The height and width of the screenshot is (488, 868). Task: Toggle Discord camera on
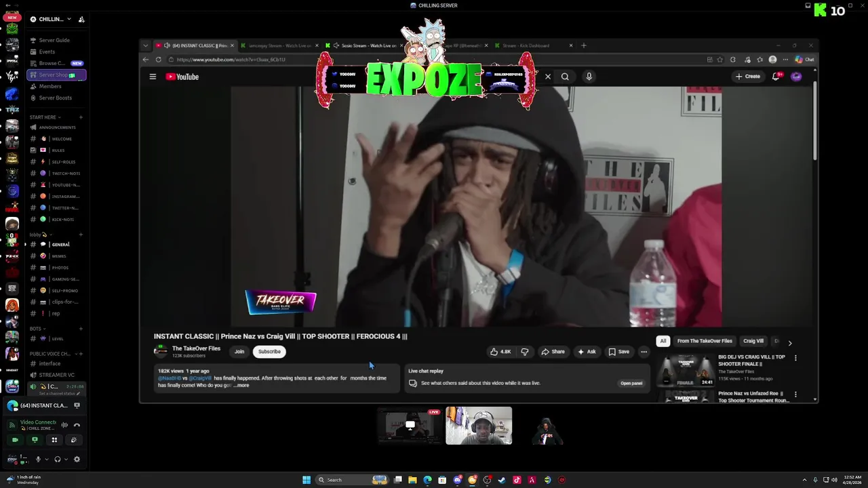pos(15,440)
